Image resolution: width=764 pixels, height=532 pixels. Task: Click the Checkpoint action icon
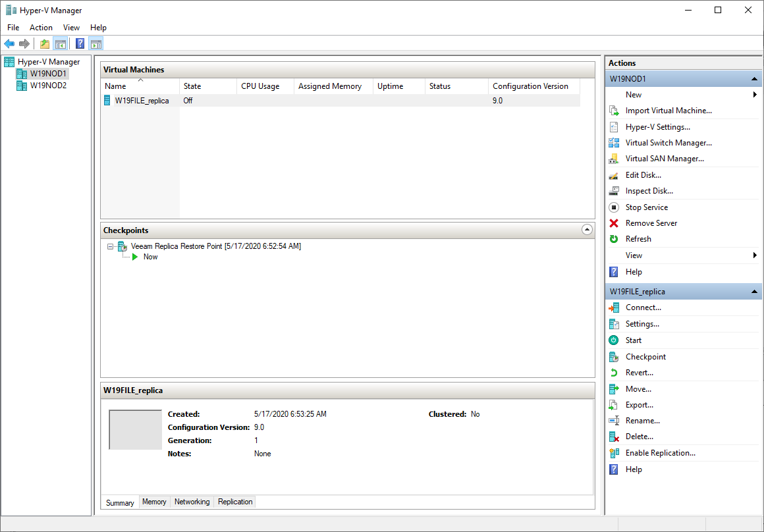(614, 357)
